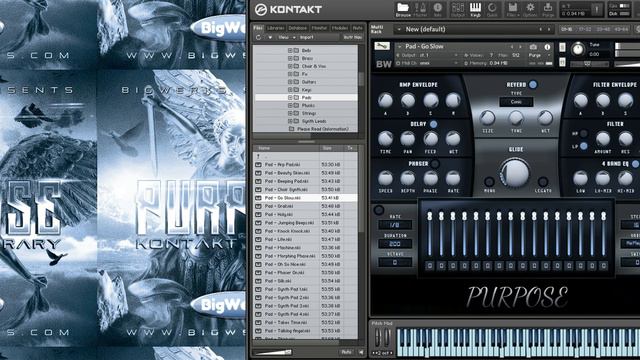This screenshot has height=360, width=640.
Task: Click the Reverb Size knob
Action: coord(487,118)
